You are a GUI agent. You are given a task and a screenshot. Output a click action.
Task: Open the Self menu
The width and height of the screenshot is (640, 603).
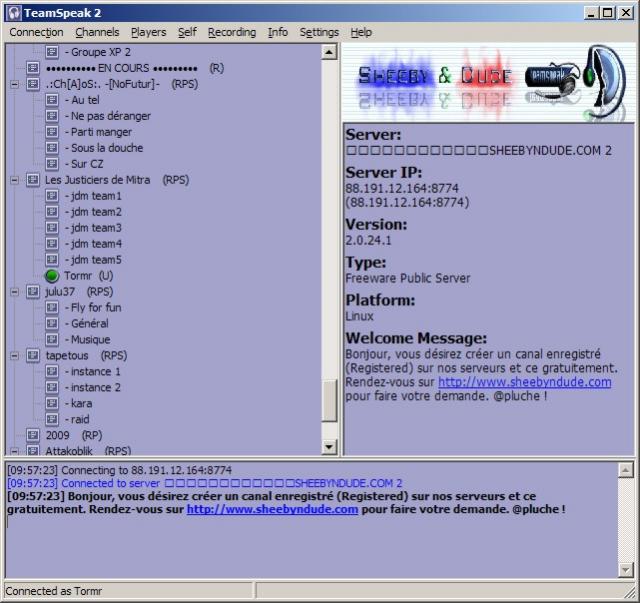[x=187, y=32]
